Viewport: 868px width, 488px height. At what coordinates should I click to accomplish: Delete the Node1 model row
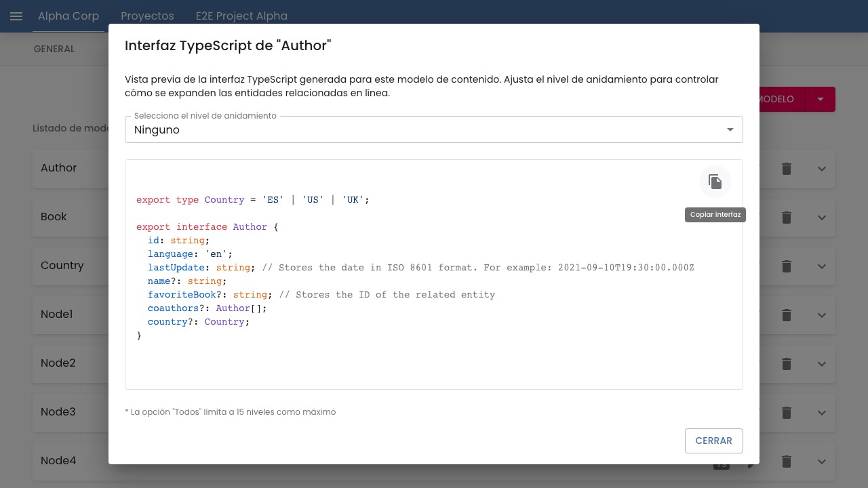click(x=787, y=315)
